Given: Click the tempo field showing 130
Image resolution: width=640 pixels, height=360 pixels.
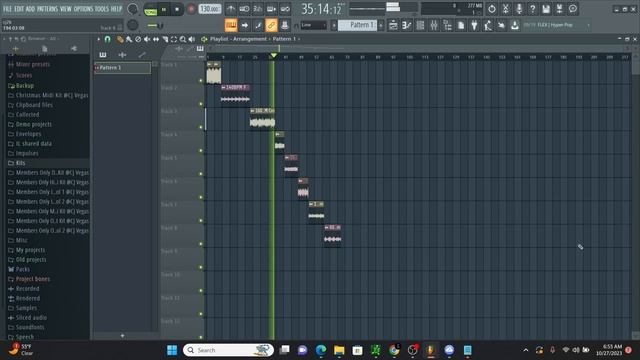Looking at the screenshot, I should coord(210,9).
